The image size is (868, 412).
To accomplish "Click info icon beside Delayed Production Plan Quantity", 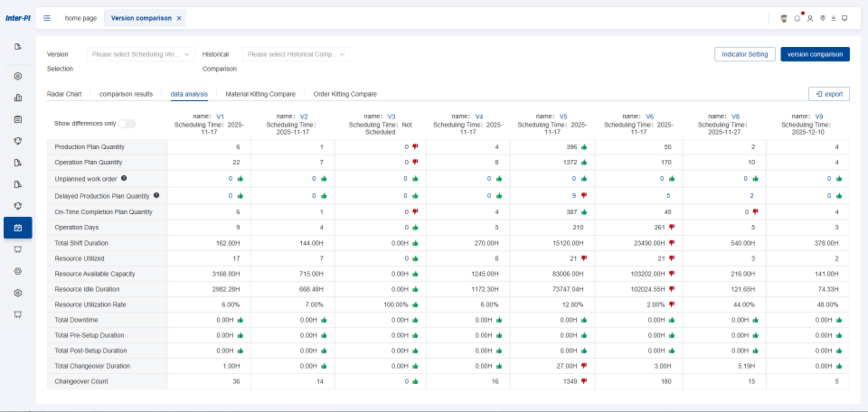I will 156,195.
